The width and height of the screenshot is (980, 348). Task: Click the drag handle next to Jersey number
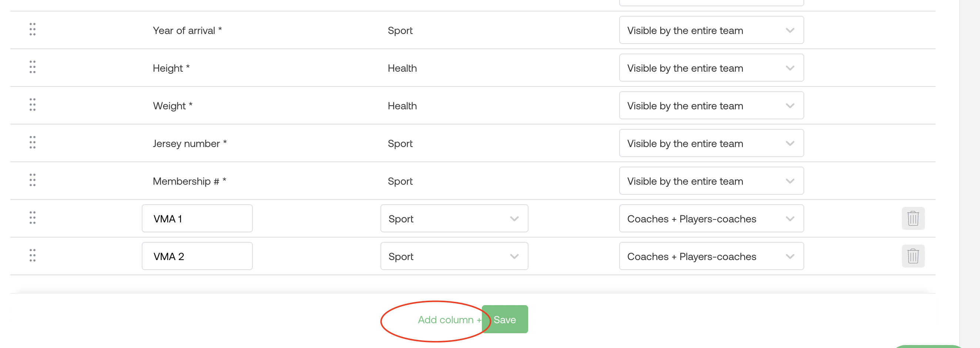click(32, 142)
